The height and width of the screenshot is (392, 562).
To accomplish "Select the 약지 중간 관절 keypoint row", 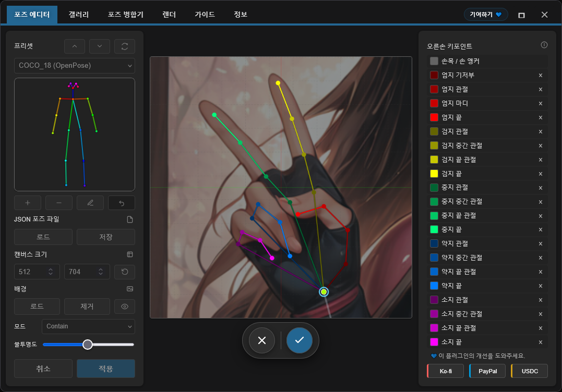I will pos(487,258).
